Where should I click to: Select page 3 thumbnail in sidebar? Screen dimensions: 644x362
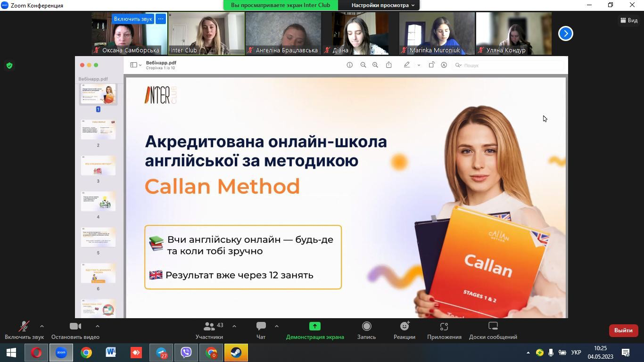(x=98, y=165)
